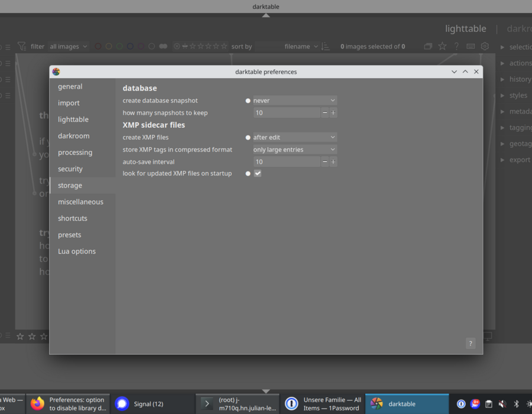Switch to the lighttable view
532x414 pixels.
pos(466,28)
